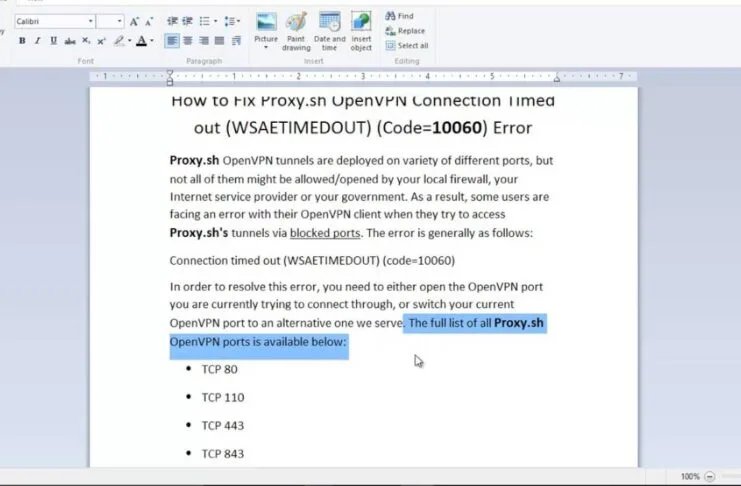Toggle Bold formatting
The height and width of the screenshot is (486, 741).
tap(22, 41)
